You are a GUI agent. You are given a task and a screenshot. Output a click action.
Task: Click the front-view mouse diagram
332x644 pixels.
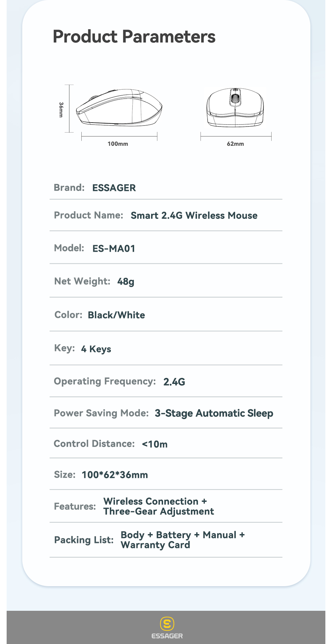tap(235, 107)
